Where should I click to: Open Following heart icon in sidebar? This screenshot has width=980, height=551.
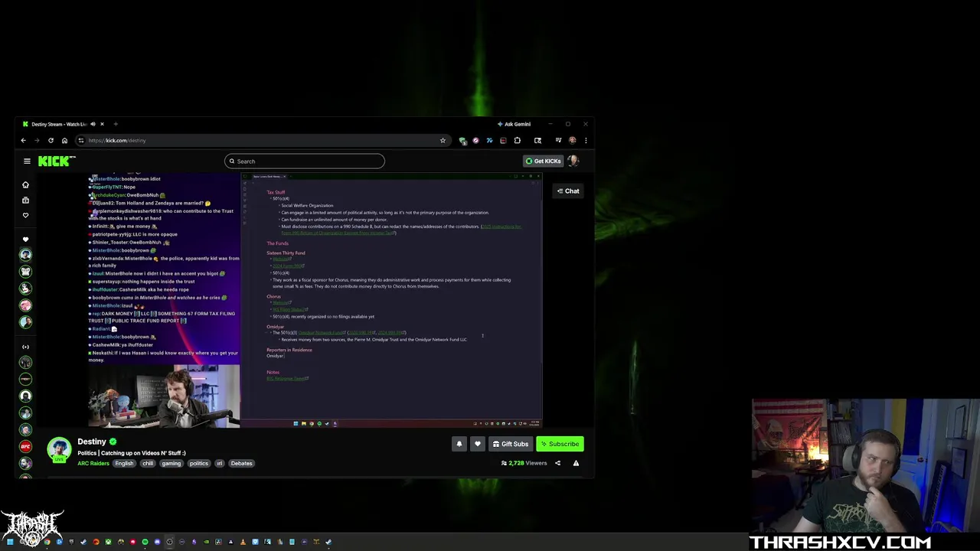[25, 215]
